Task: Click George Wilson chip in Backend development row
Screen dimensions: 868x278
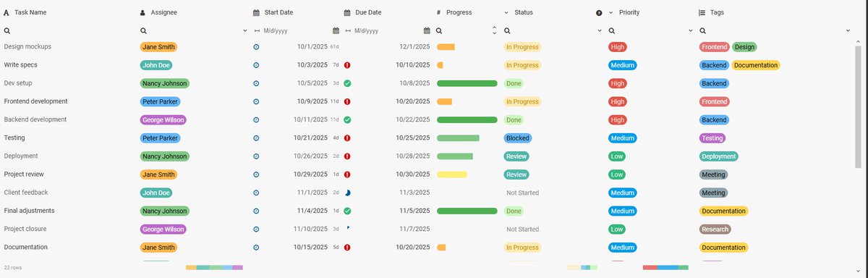Action: (163, 119)
